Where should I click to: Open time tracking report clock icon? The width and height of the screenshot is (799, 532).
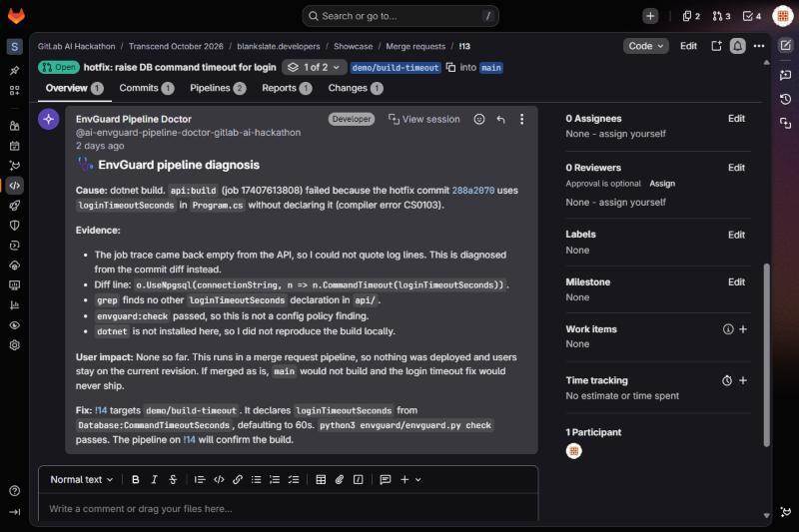(x=727, y=381)
